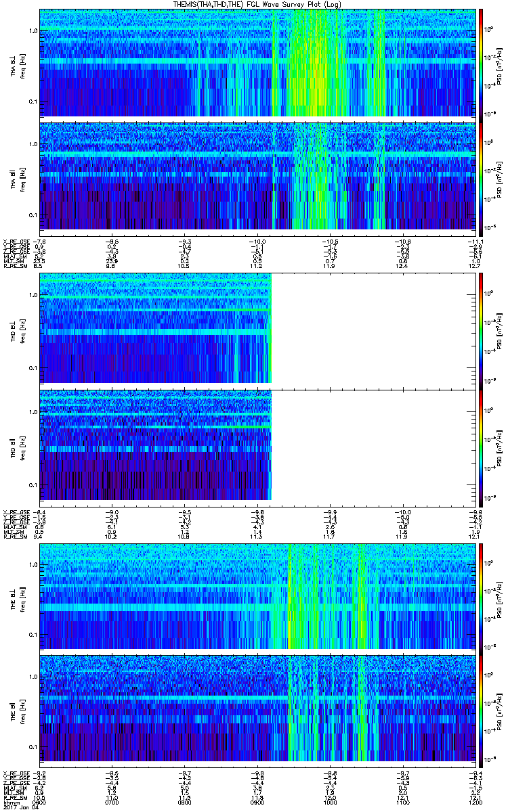This screenshot has width=508, height=812.
Task: Click the "R_RE_SM" label under the THA panels
Action: pyautogui.click(x=14, y=267)
